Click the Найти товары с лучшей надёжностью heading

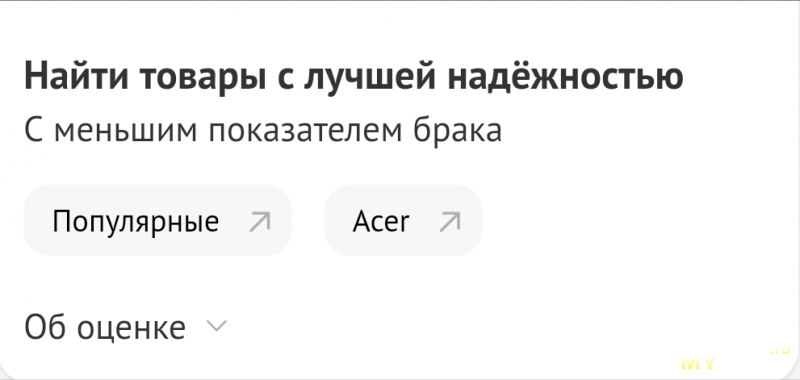(x=354, y=76)
